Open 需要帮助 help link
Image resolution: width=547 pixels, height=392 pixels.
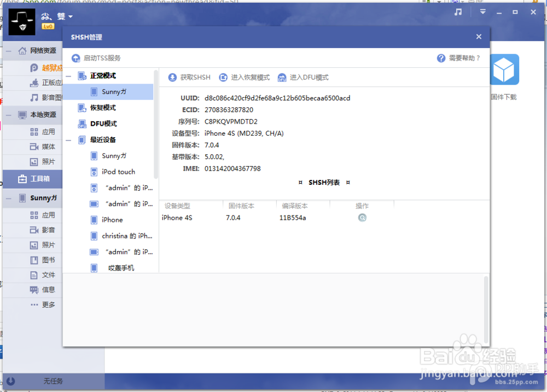458,58
